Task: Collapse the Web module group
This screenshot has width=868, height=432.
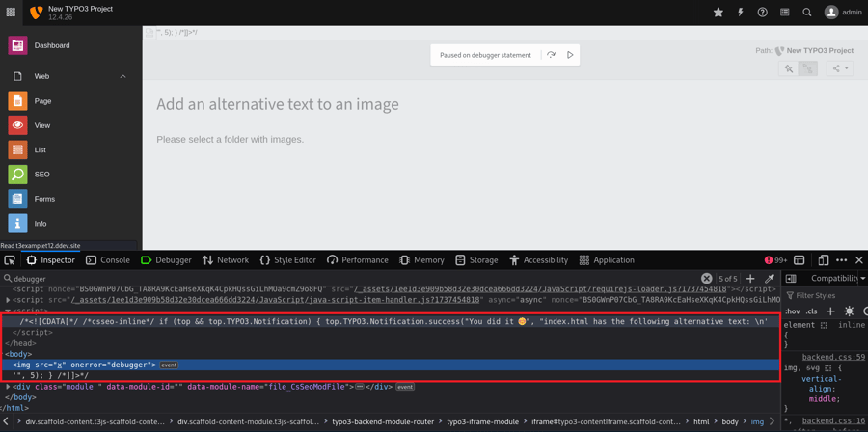Action: tap(122, 76)
